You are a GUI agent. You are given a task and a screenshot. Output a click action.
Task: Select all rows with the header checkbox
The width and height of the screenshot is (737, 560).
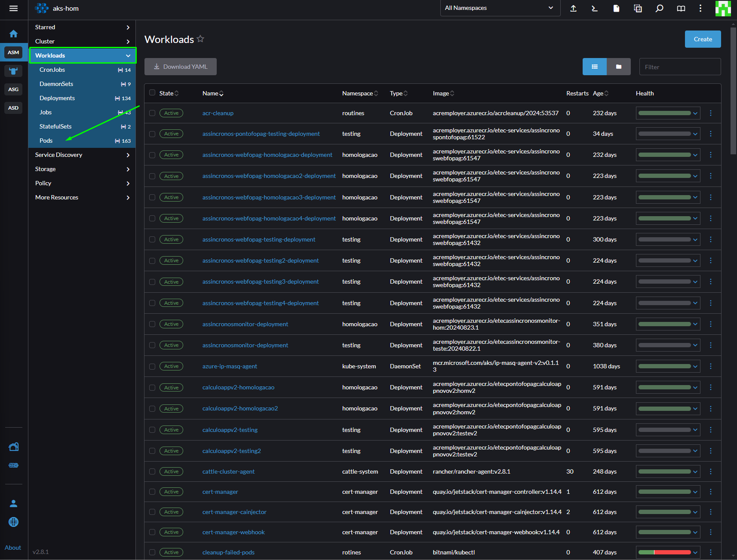click(152, 93)
